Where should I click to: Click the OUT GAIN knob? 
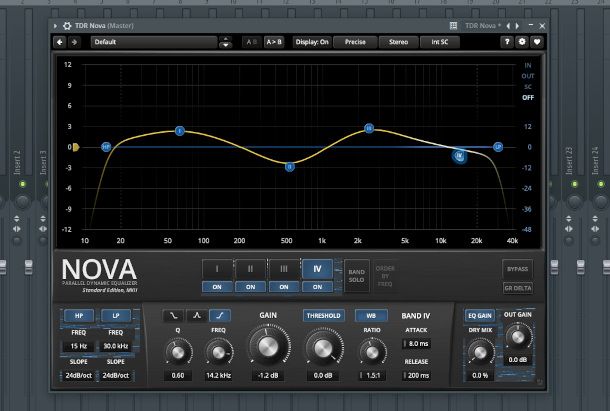point(518,337)
